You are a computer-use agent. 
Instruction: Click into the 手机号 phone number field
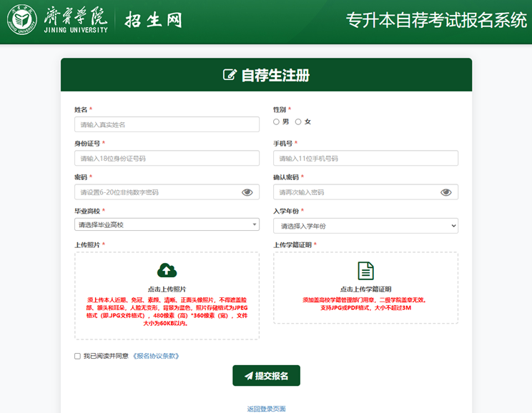pyautogui.click(x=365, y=159)
